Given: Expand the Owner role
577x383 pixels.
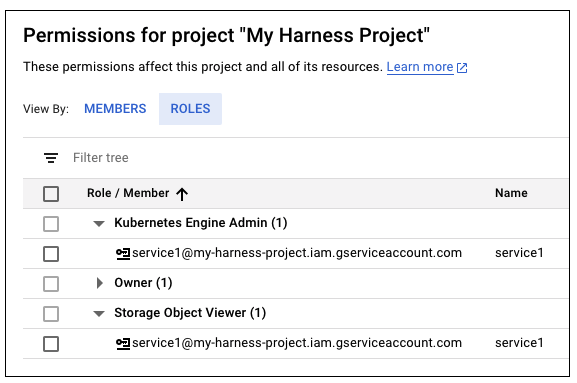Looking at the screenshot, I should pyautogui.click(x=99, y=283).
